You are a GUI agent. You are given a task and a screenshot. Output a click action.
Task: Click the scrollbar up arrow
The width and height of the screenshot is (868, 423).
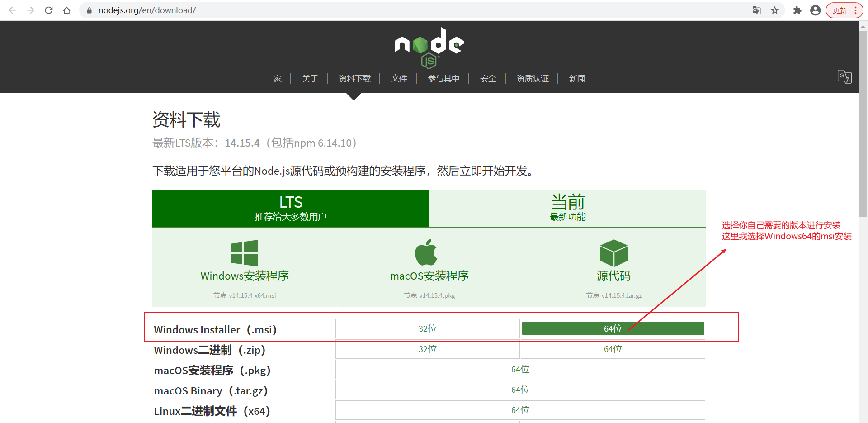tap(863, 26)
